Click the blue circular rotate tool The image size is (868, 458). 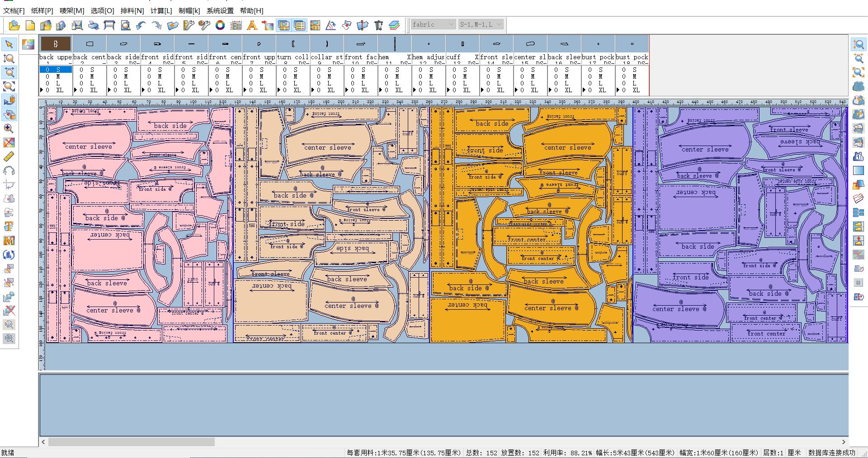click(9, 255)
